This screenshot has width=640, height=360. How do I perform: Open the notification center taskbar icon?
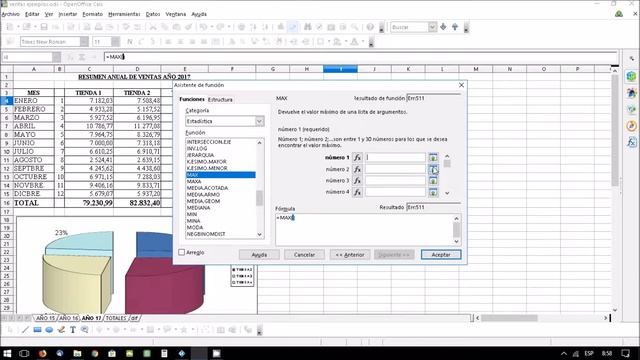[625, 353]
